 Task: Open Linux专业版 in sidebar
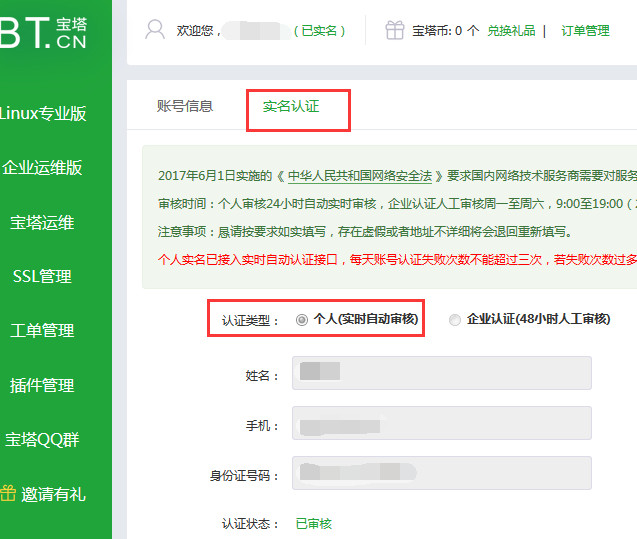(x=43, y=113)
